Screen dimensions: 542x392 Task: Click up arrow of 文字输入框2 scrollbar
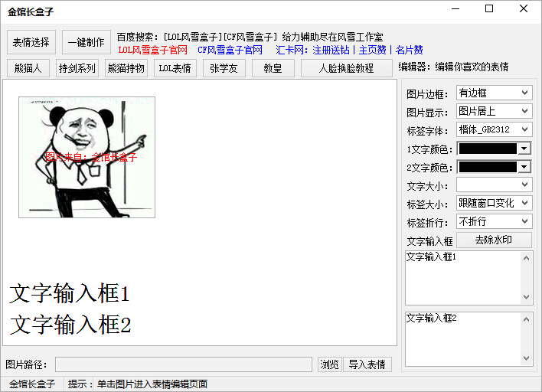pos(527,319)
